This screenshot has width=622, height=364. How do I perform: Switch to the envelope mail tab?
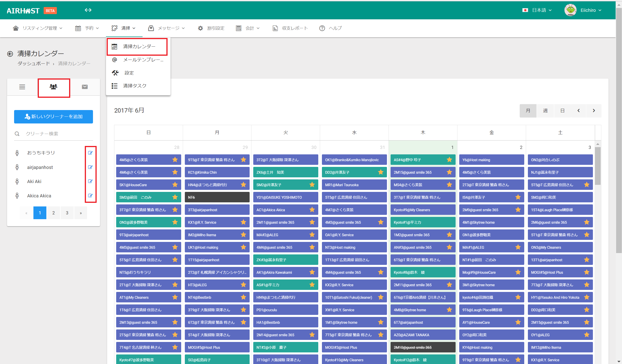tap(85, 87)
